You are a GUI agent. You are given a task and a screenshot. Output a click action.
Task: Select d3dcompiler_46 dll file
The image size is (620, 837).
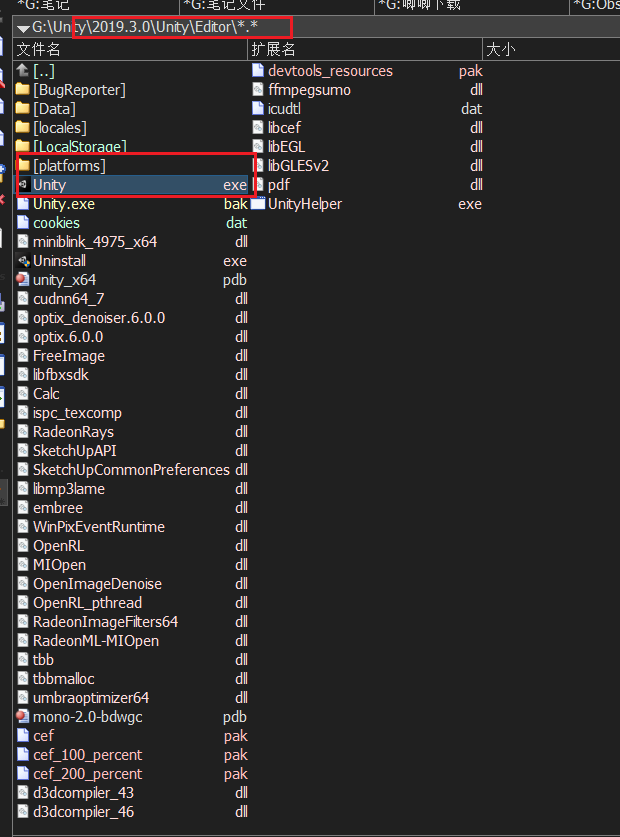point(132,812)
